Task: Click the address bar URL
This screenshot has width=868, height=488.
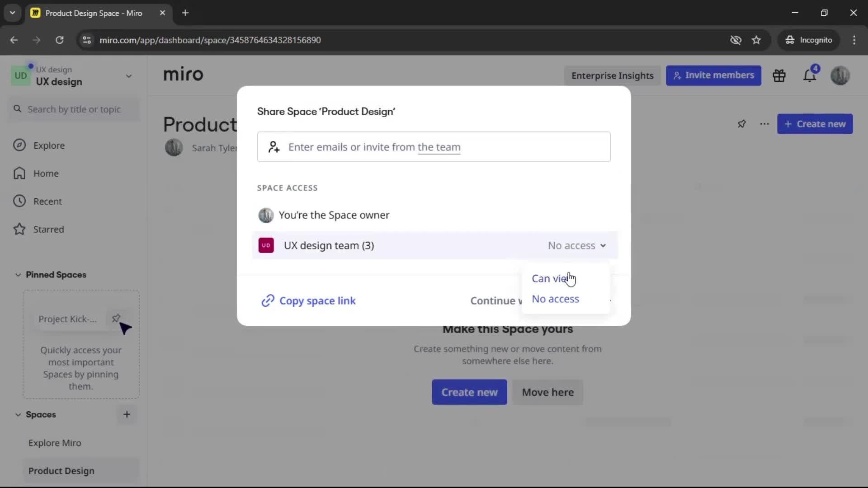Action: [x=210, y=40]
